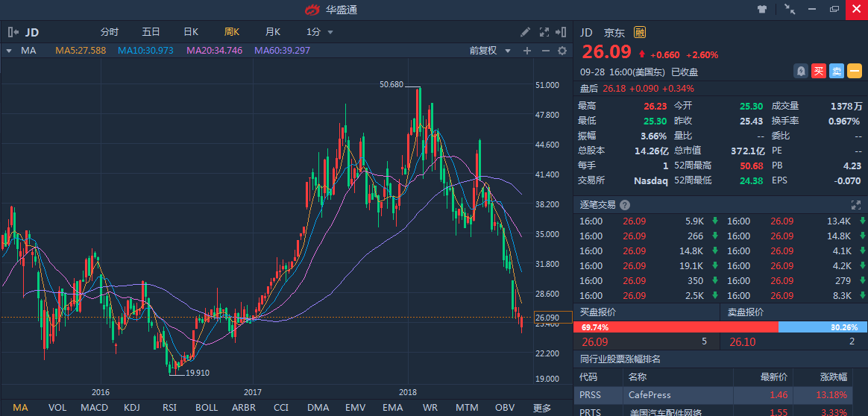Open skin theme shirt icon
This screenshot has height=416, width=868.
[762, 9]
